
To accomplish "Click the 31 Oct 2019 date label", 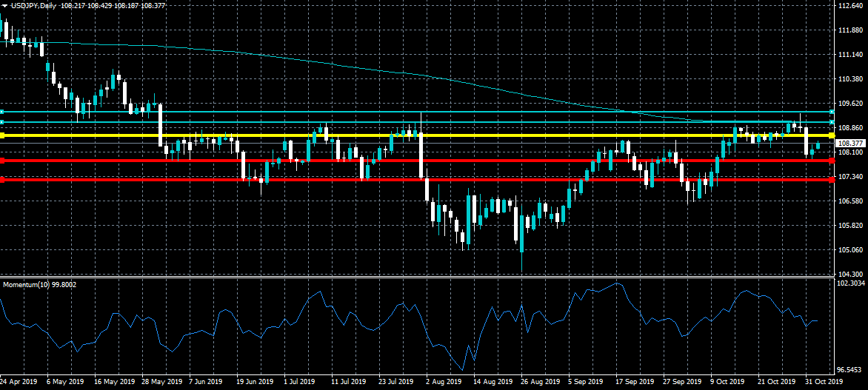I will (x=824, y=382).
